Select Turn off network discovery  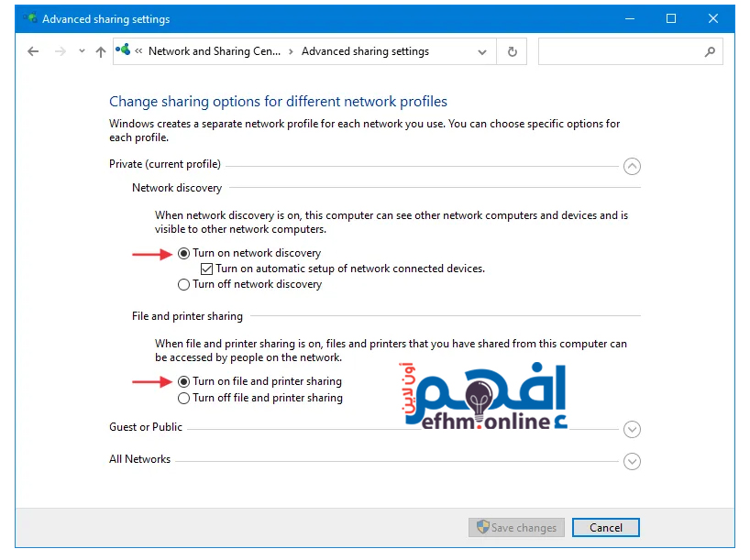click(x=183, y=285)
